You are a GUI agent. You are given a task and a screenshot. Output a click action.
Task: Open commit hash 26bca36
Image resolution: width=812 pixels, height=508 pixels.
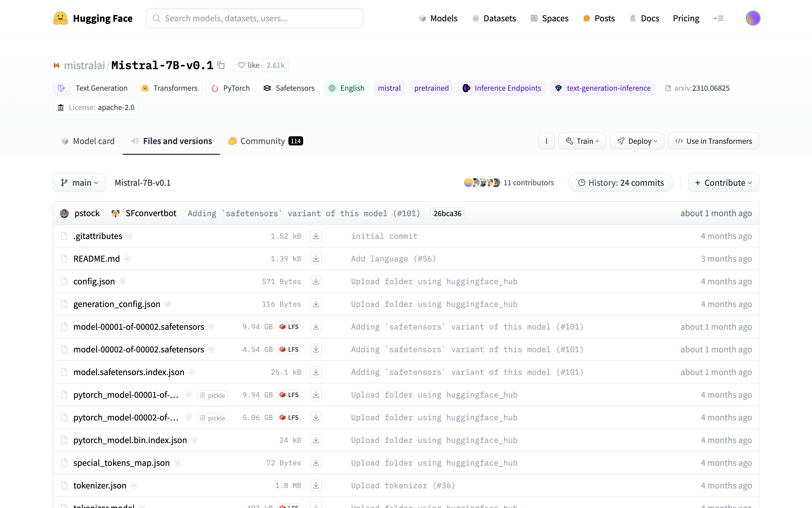click(x=447, y=213)
